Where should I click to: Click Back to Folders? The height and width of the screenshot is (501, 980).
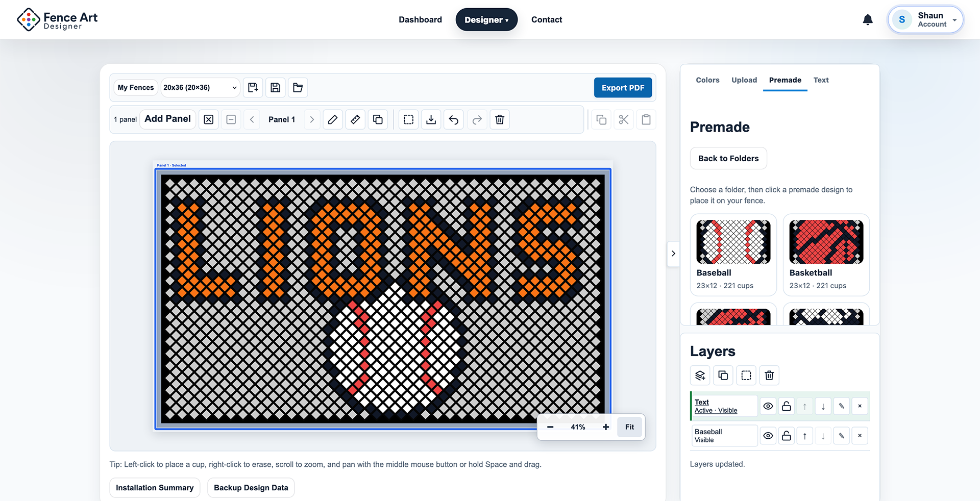[728, 158]
